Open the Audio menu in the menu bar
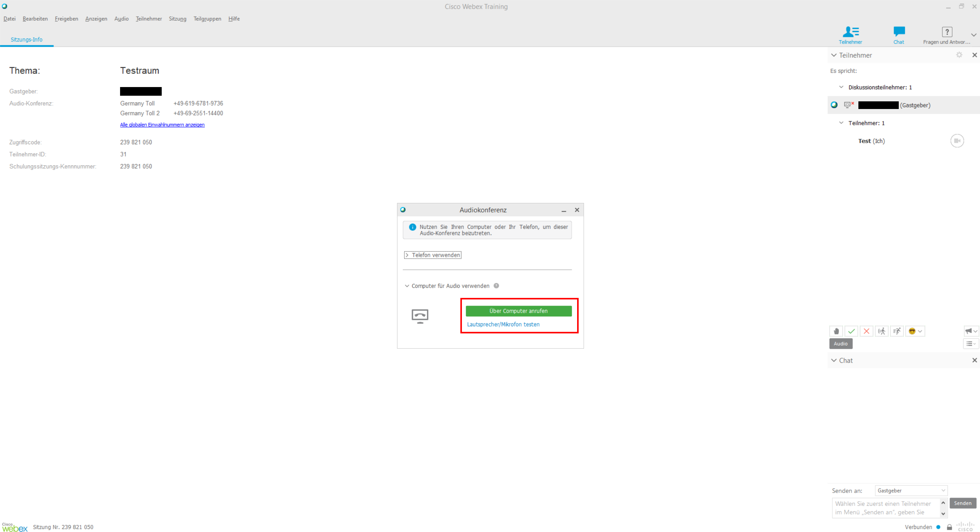This screenshot has height=532, width=980. tap(121, 19)
